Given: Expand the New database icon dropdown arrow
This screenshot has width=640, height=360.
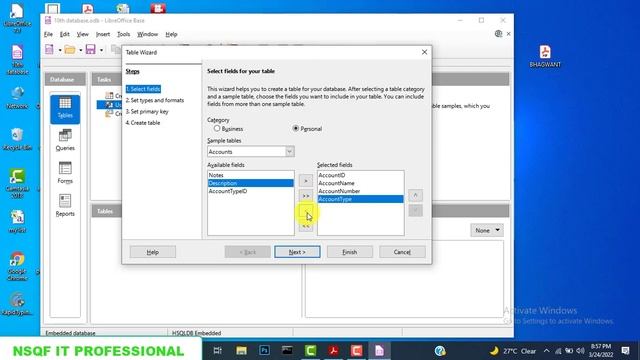Looking at the screenshot, I should click(60, 50).
